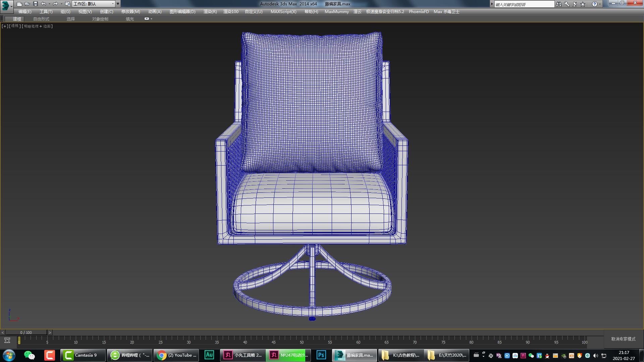The height and width of the screenshot is (362, 644).
Task: Create a new scene with the New icon
Action: coord(19,4)
